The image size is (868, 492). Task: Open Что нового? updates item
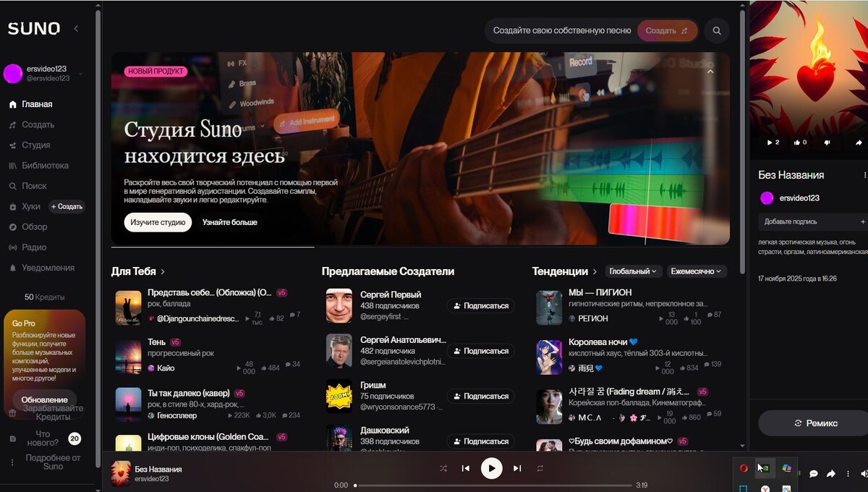point(42,438)
